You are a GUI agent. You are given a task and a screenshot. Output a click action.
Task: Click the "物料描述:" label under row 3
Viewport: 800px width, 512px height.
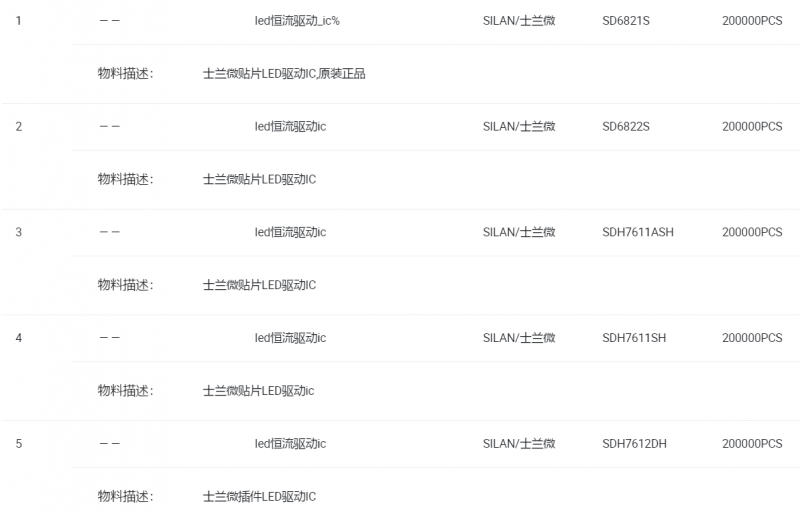click(x=125, y=285)
